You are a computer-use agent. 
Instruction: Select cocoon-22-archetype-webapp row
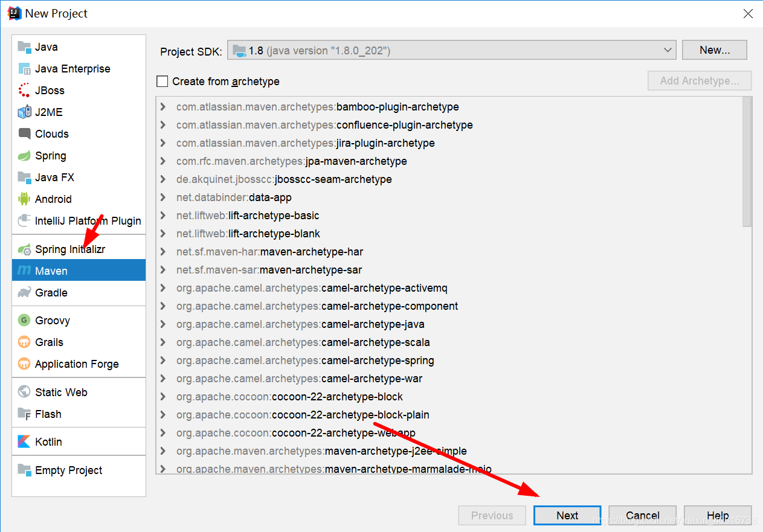449,433
